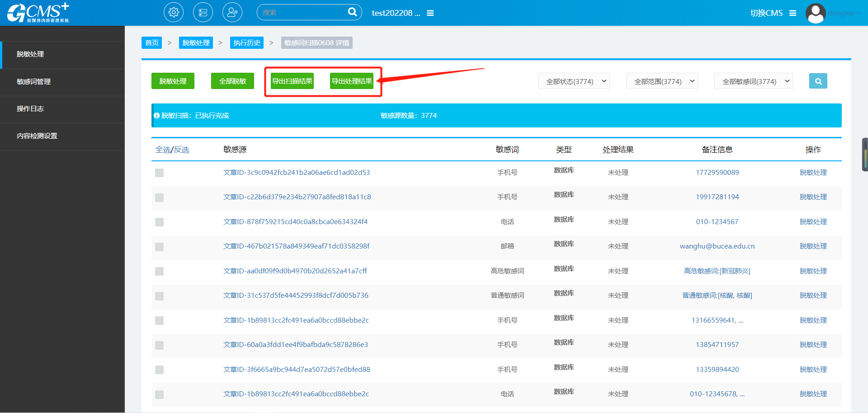The width and height of the screenshot is (868, 413).
Task: Open hamburger menu beside 切换CMS
Action: point(793,13)
